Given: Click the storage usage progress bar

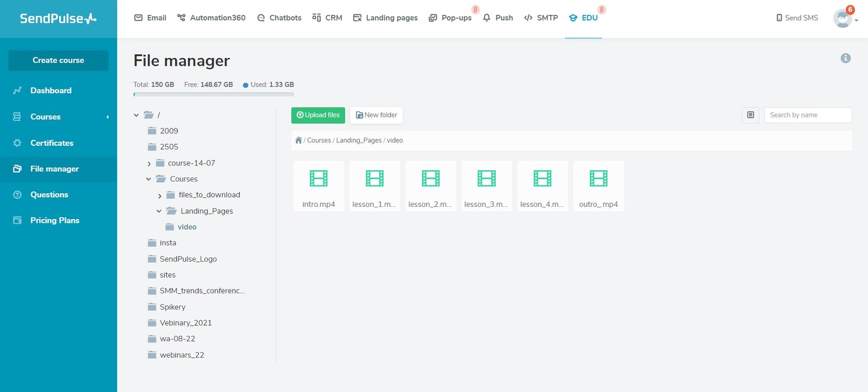Looking at the screenshot, I should pyautogui.click(x=214, y=94).
